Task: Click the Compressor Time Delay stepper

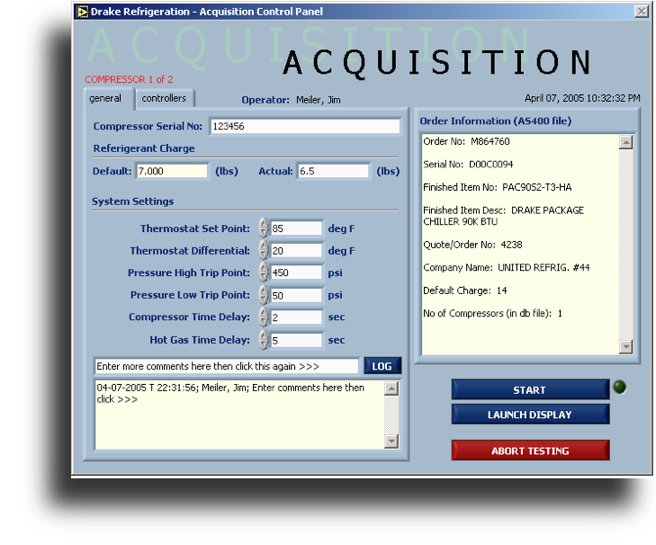Action: coord(264,317)
